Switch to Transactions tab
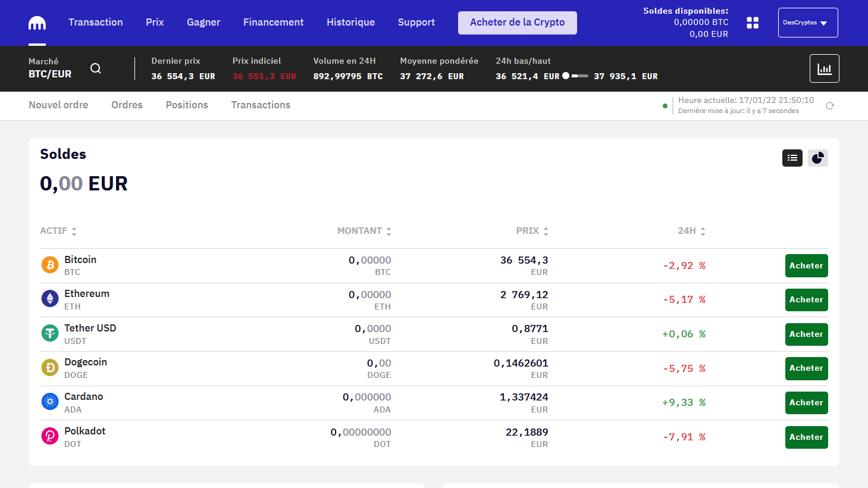 (x=261, y=105)
